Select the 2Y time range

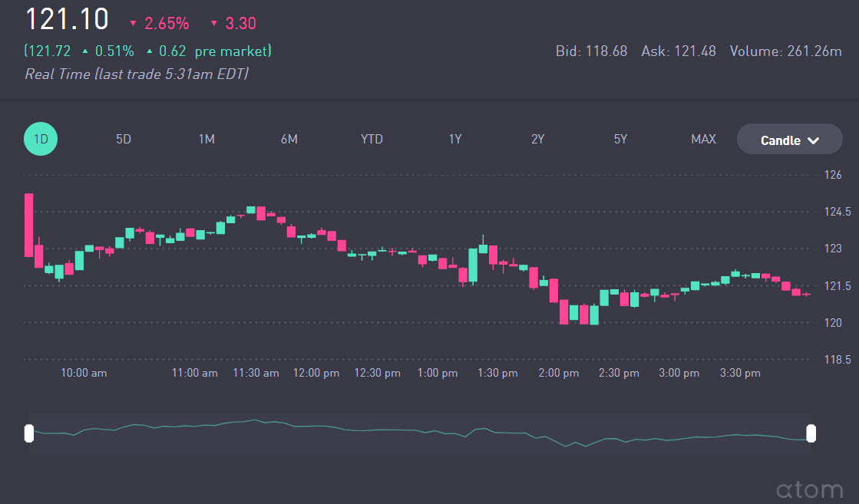[537, 139]
